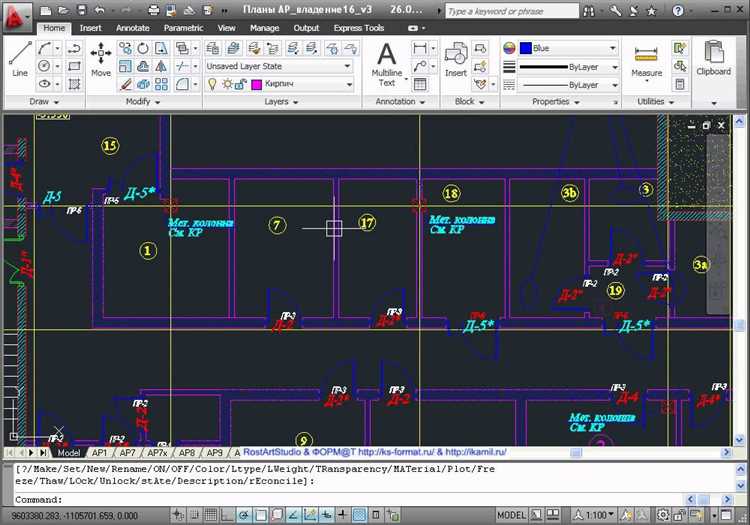Toggle layer on/off lightbulb icon
The image size is (750, 525).
point(212,85)
